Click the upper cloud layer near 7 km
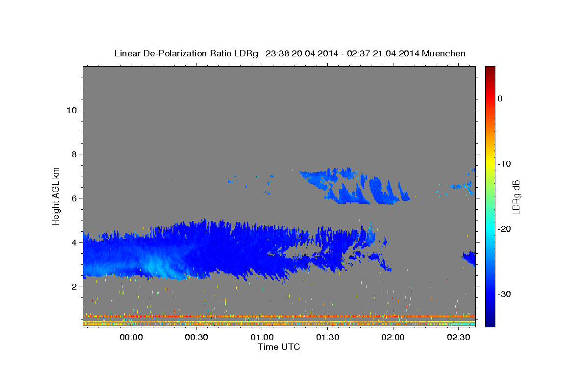Viewport: 588px width, 392px height. pyautogui.click(x=355, y=186)
